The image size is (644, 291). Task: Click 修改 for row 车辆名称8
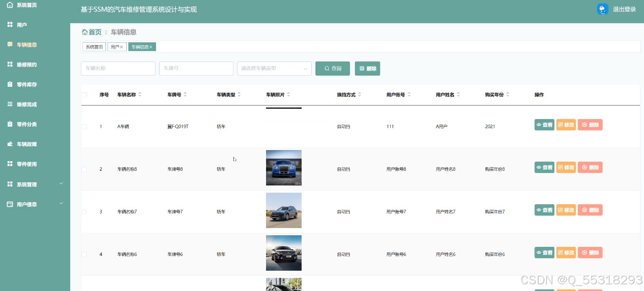(566, 168)
